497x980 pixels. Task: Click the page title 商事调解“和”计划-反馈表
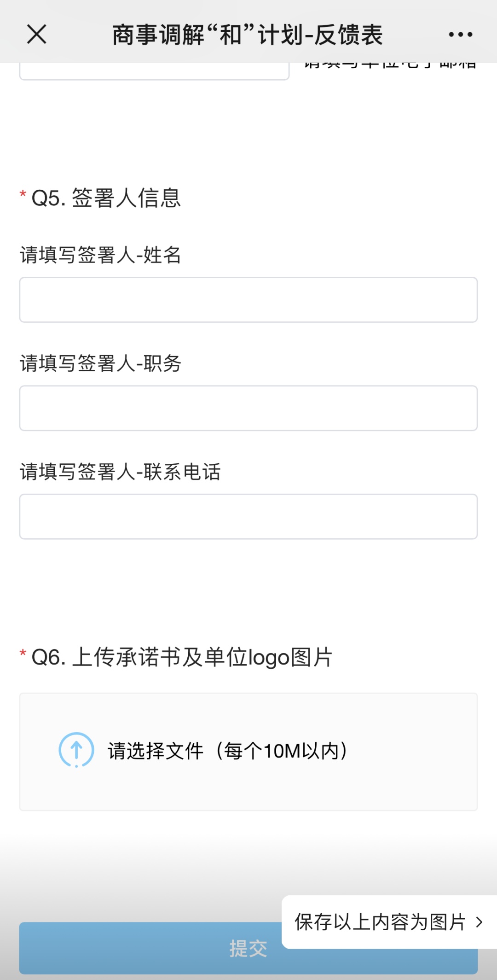[248, 35]
